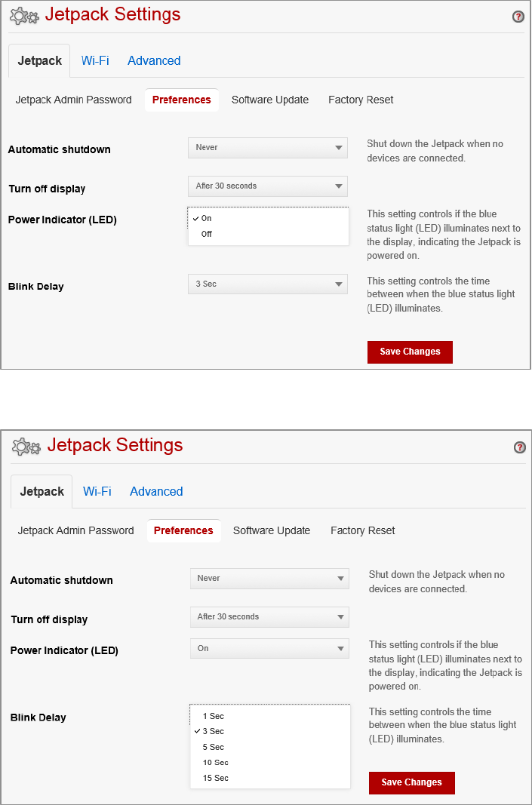The height and width of the screenshot is (805, 532).
Task: Choose 15 Sec from the Blink Delay list
Action: click(x=215, y=778)
